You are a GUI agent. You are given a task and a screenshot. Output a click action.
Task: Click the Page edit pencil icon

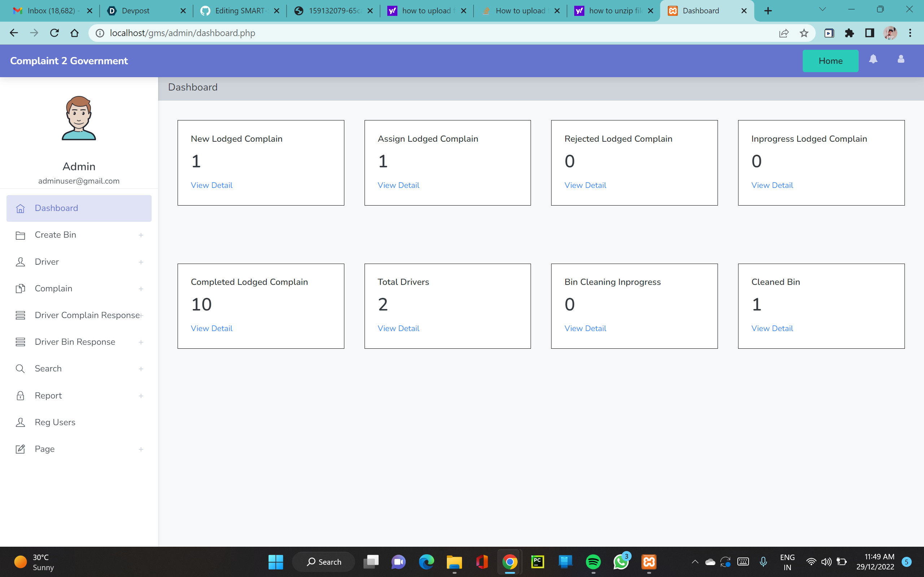(x=20, y=449)
